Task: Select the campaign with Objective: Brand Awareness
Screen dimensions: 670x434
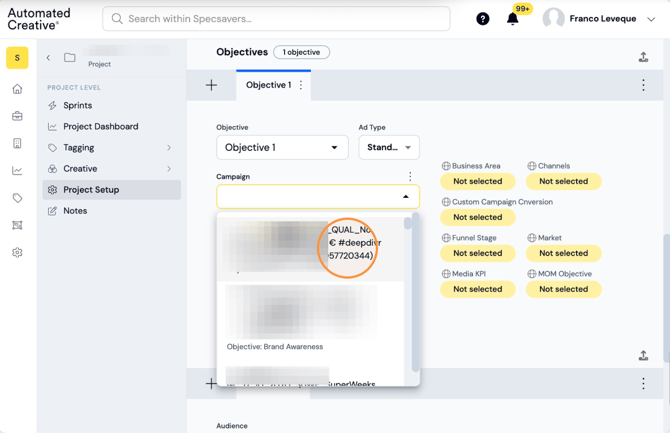Action: 310,320
